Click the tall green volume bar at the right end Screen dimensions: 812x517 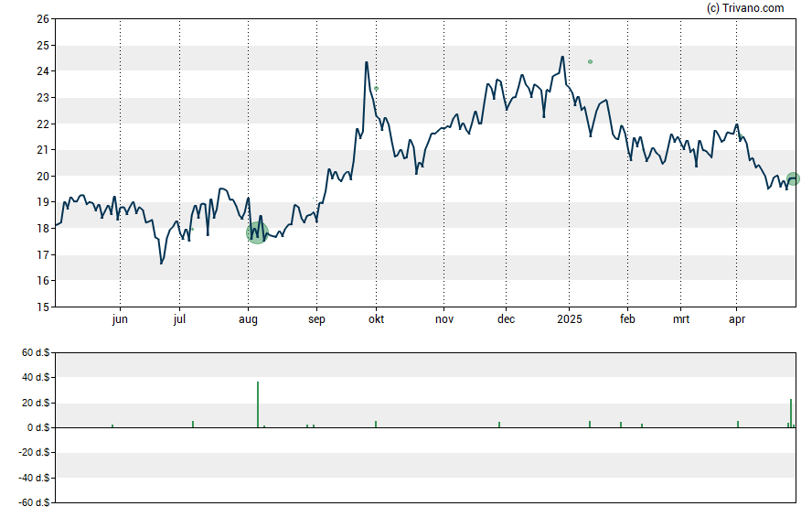[x=791, y=414]
